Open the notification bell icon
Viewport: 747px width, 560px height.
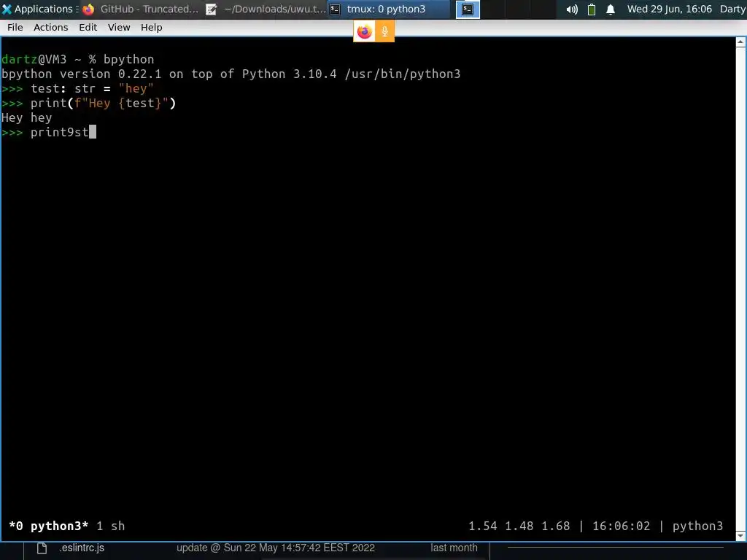point(611,9)
